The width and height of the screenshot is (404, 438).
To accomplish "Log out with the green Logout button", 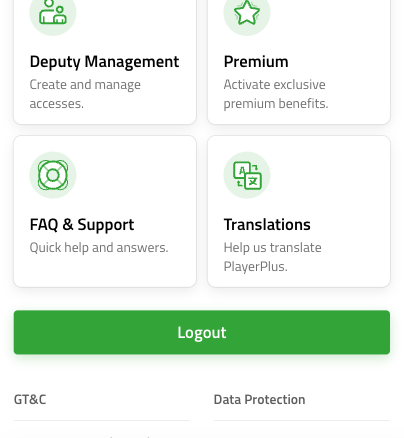I will tap(202, 332).
